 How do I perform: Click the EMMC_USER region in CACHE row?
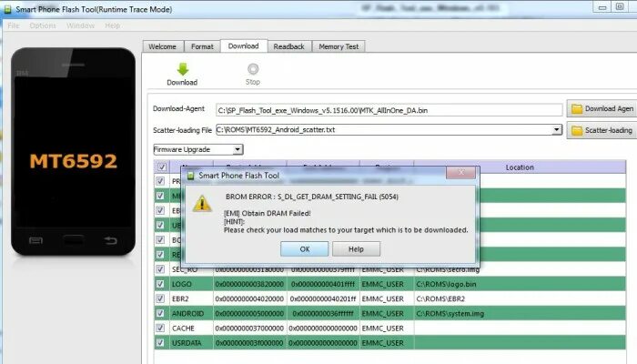383,328
